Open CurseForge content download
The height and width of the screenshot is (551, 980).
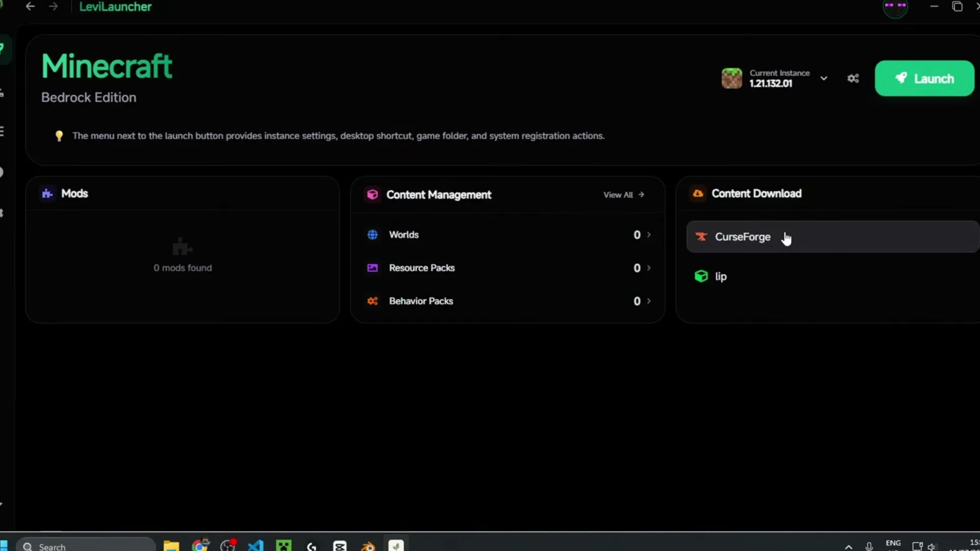point(833,237)
